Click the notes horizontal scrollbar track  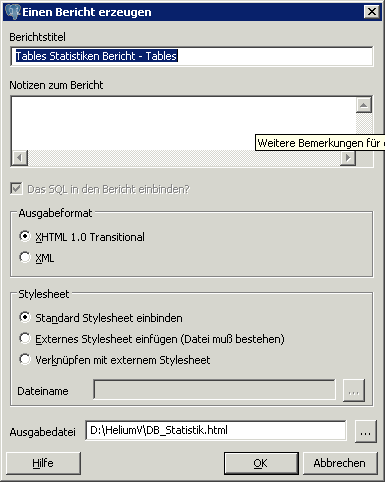click(x=184, y=158)
